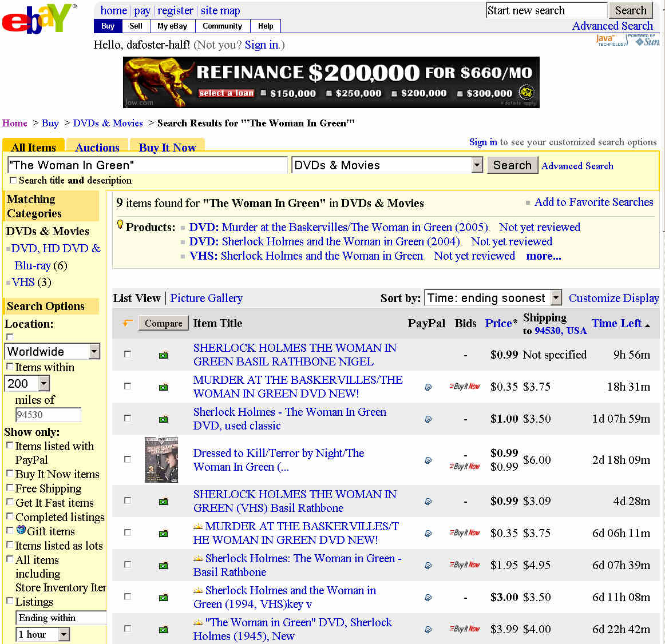The image size is (665, 644).
Task: Enable Search title and description checkbox
Action: 13,180
